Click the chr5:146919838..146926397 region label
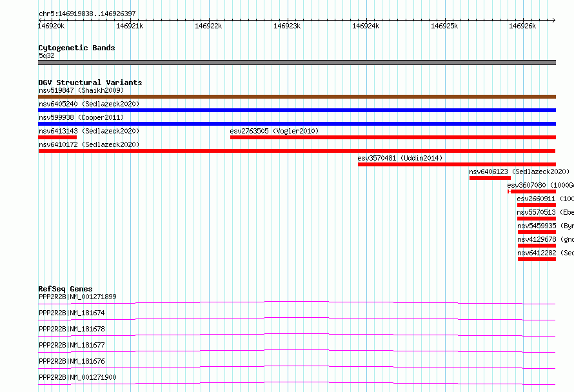 pyautogui.click(x=87, y=14)
